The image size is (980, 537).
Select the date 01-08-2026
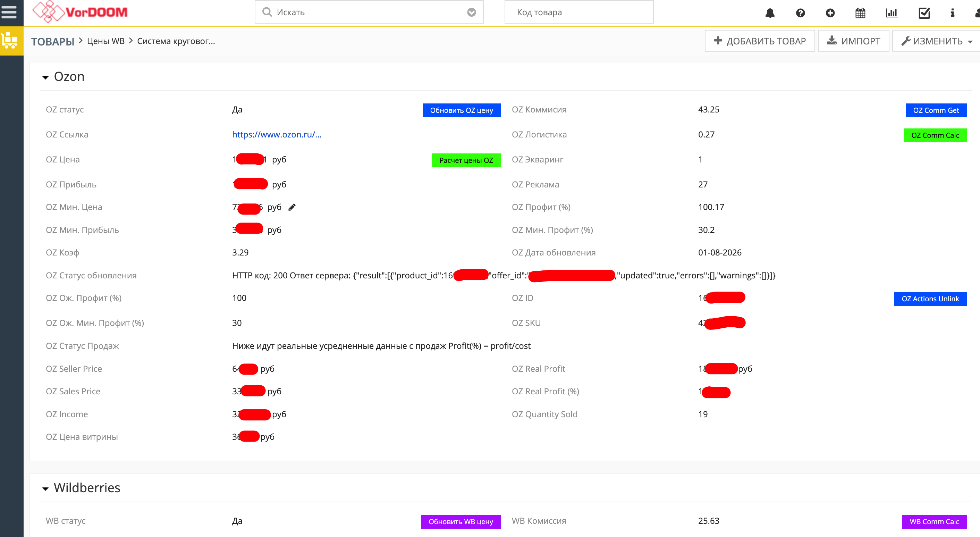pyautogui.click(x=720, y=253)
